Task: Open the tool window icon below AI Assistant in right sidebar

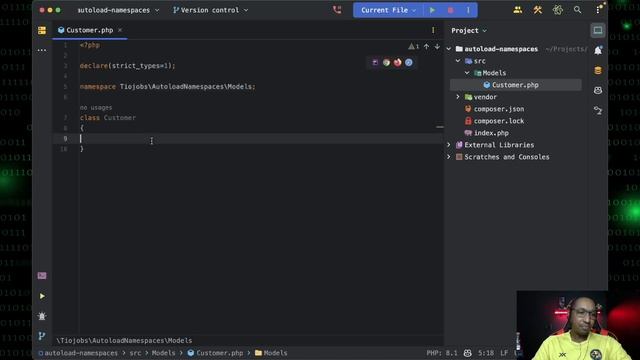Action: 598,111
